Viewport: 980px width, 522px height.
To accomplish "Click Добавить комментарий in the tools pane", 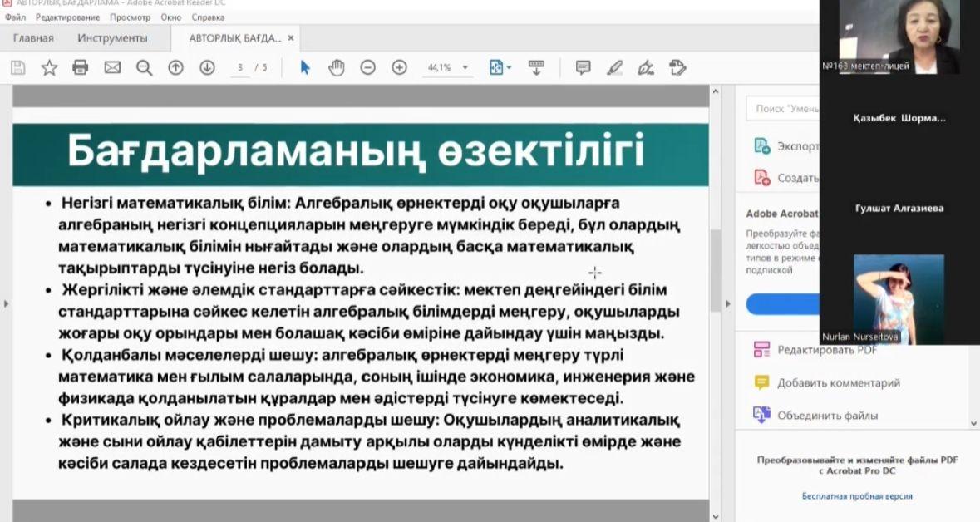I will (838, 383).
